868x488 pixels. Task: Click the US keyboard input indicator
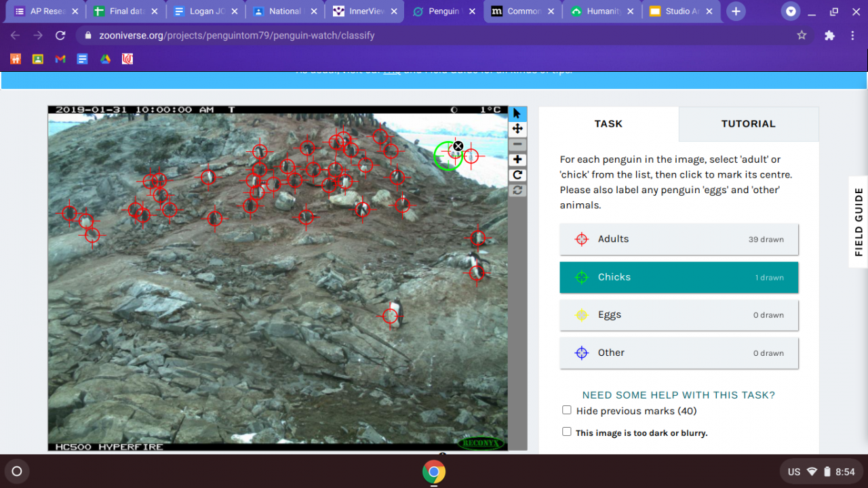point(794,472)
